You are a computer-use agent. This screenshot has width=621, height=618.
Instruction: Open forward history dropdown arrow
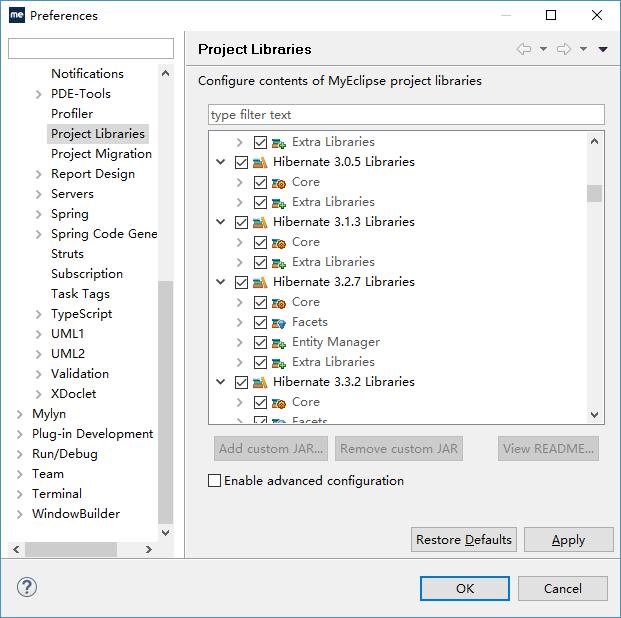click(583, 49)
